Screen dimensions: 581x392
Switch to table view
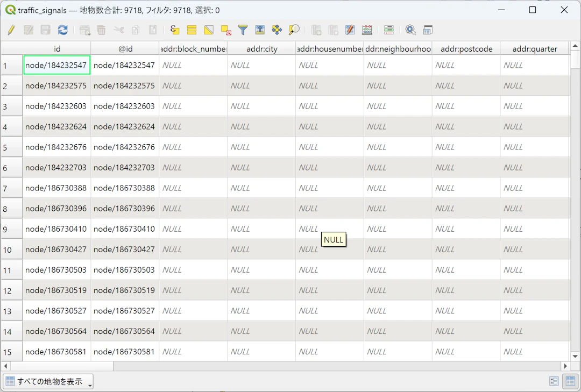pyautogui.click(x=569, y=381)
